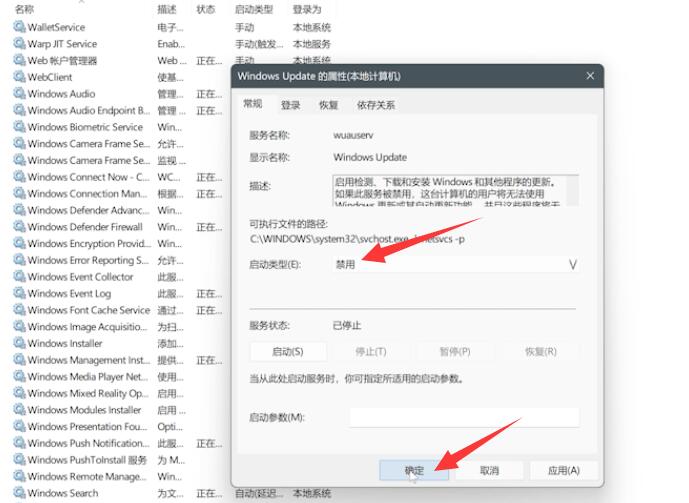Click the icon next to Windows Event Collector
The image size is (689, 503).
(19, 277)
